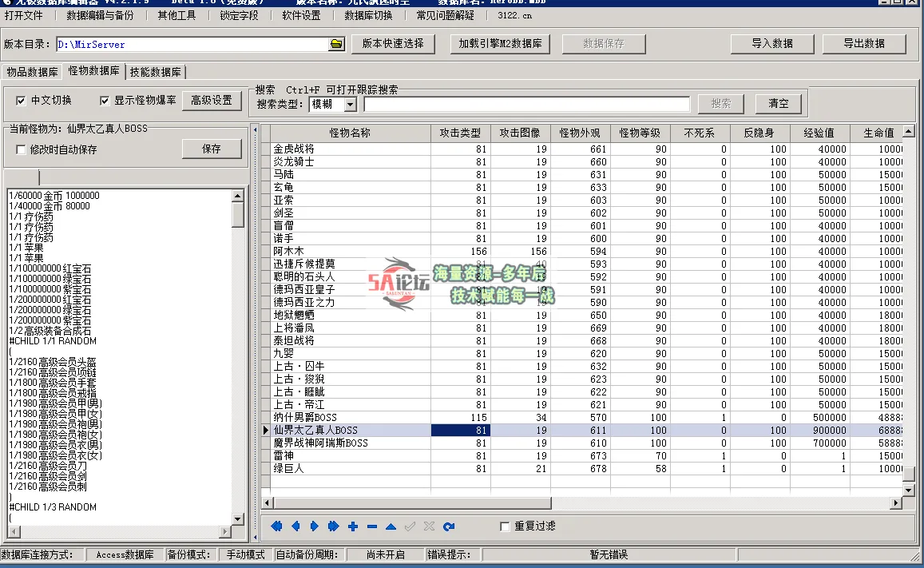This screenshot has height=568, width=924.
Task: Click the 900000 experience cell
Action: point(819,431)
